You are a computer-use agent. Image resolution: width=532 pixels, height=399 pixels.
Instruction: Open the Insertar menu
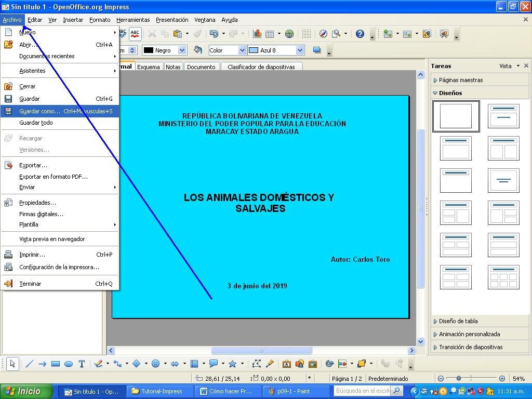point(73,20)
